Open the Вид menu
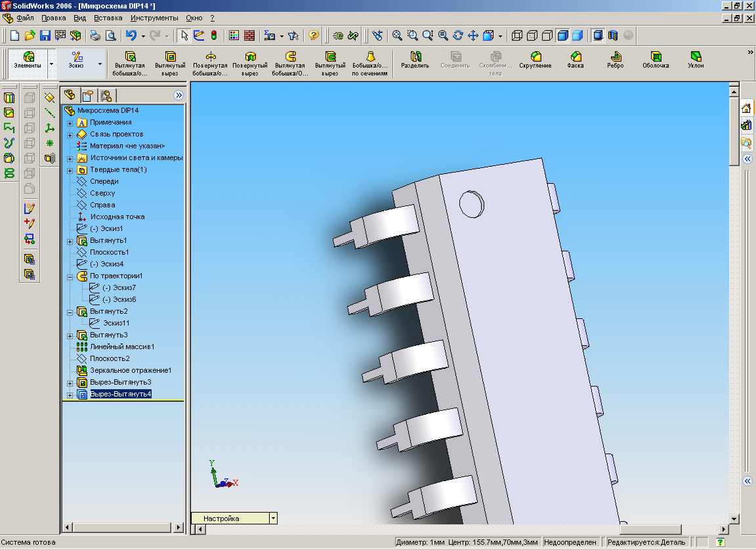 pos(79,18)
